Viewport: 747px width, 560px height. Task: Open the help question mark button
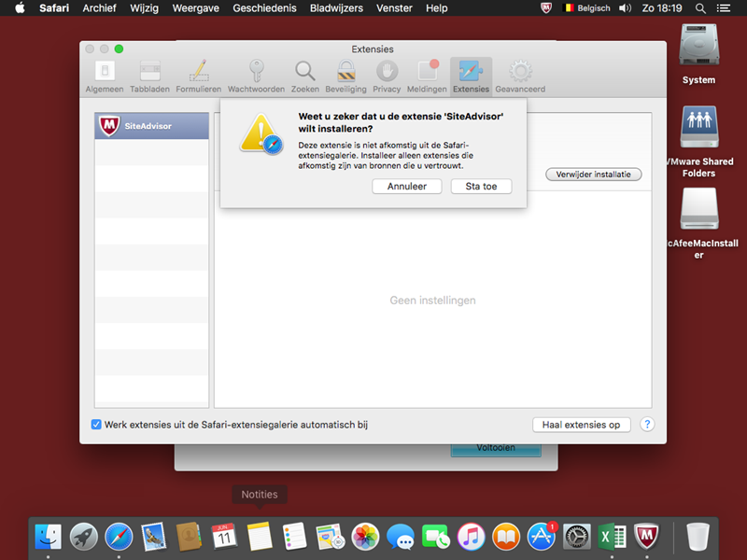647,425
